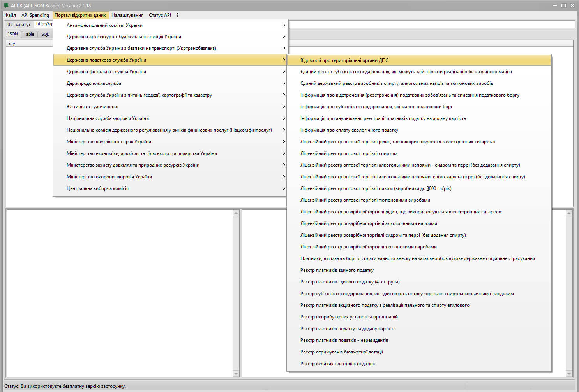Choose Реєстр платників єдиного податку entry
This screenshot has height=392, width=579.
pyautogui.click(x=337, y=270)
